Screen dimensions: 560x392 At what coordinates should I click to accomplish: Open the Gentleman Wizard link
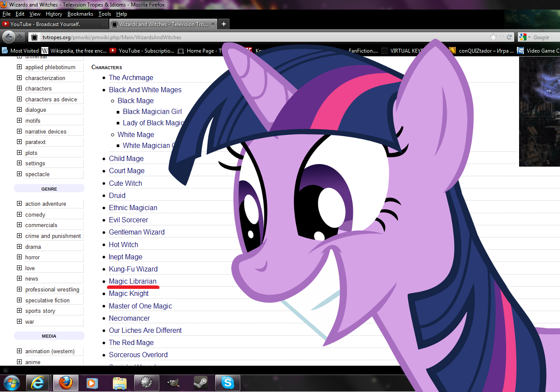(x=137, y=232)
